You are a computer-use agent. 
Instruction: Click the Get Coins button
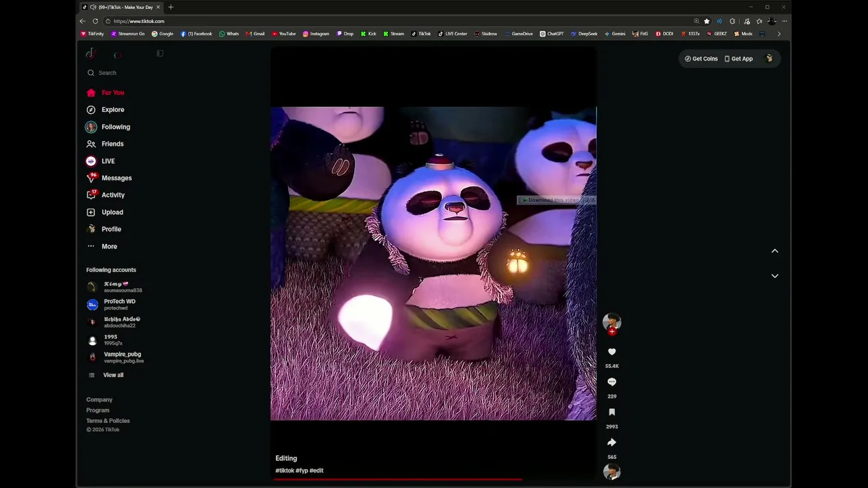click(701, 59)
